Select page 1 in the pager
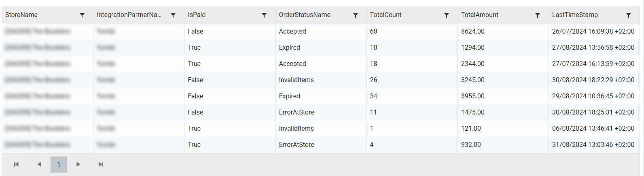 tap(59, 164)
